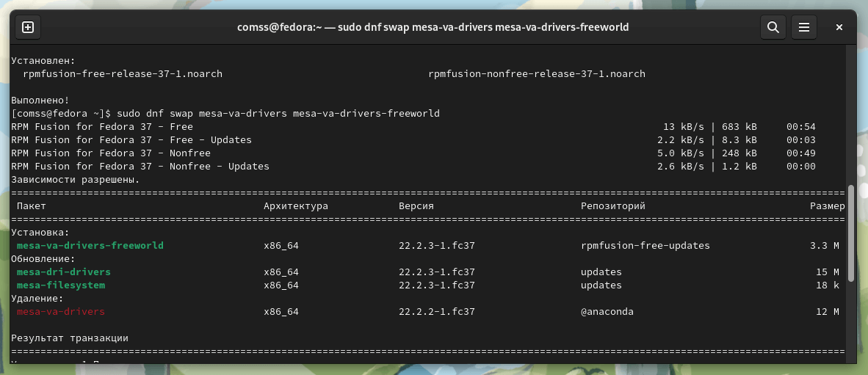This screenshot has height=375, width=868.
Task: Open the hamburger main menu
Action: pyautogui.click(x=804, y=27)
